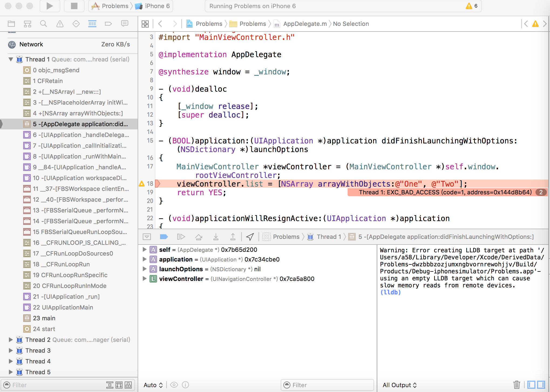Click Continue program execution button
The image size is (550, 392).
pyautogui.click(x=181, y=237)
